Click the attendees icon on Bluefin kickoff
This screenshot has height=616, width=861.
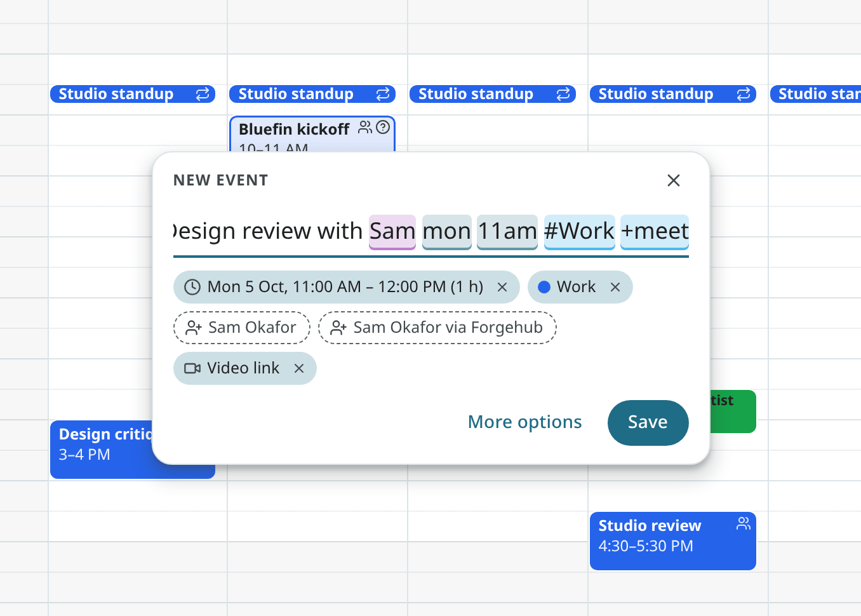tap(365, 128)
